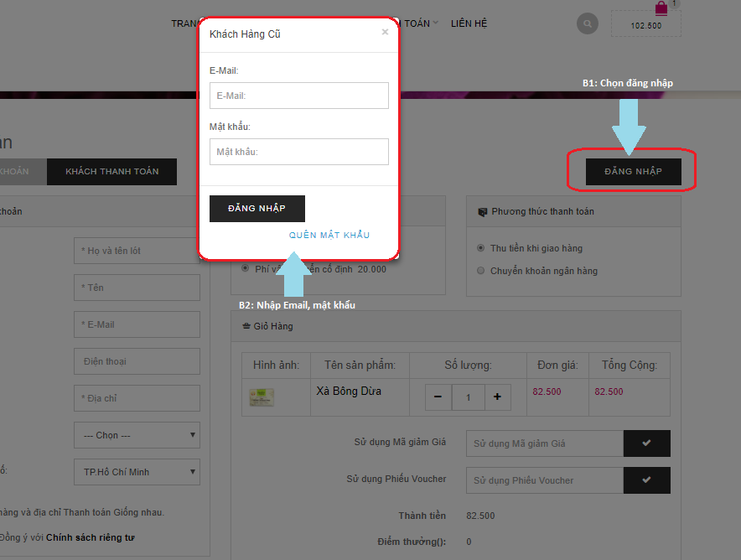Viewport: 741px width, 560px height.
Task: Expand the TP.Hồ Chí Minh city dropdown
Action: click(x=137, y=472)
